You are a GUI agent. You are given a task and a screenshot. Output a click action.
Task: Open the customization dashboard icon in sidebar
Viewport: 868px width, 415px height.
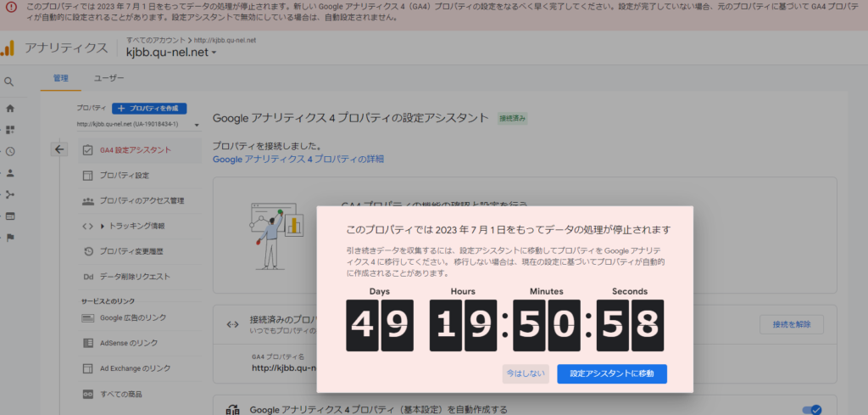pyautogui.click(x=10, y=130)
